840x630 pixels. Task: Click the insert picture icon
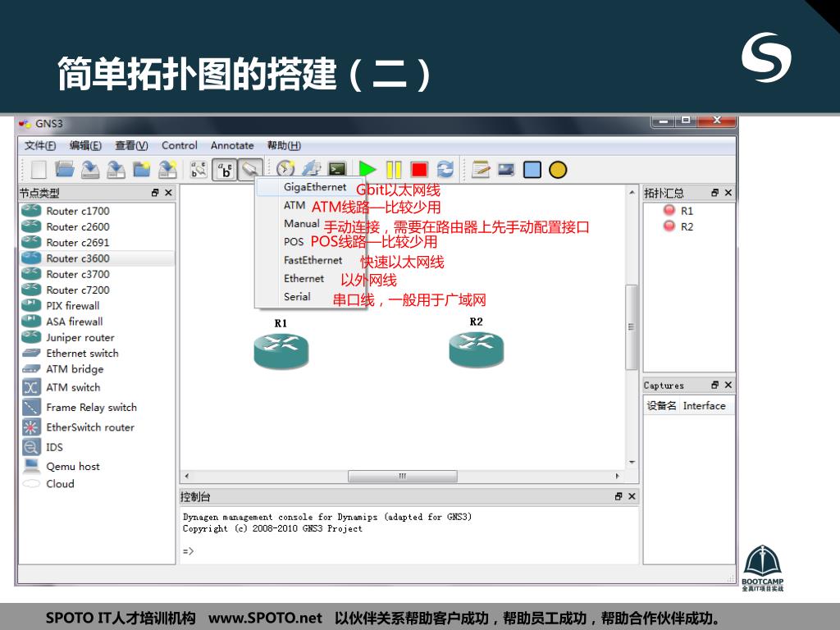pos(505,169)
